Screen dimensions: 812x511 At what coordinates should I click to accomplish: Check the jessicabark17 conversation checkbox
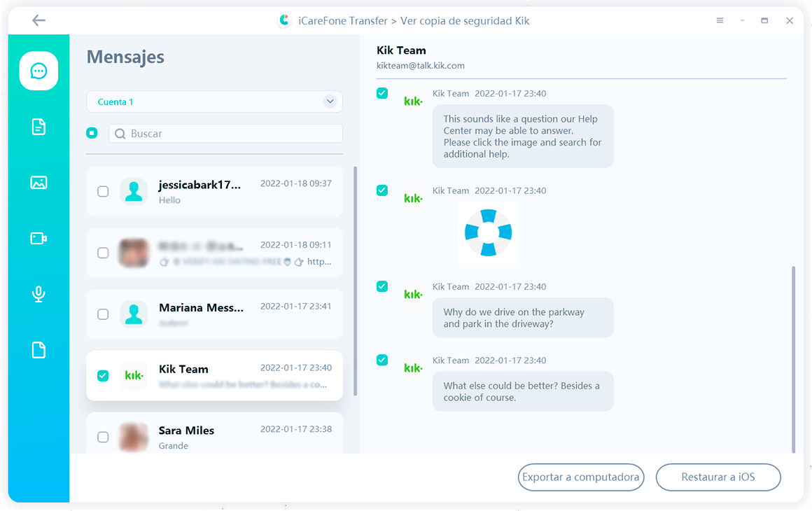coord(103,192)
